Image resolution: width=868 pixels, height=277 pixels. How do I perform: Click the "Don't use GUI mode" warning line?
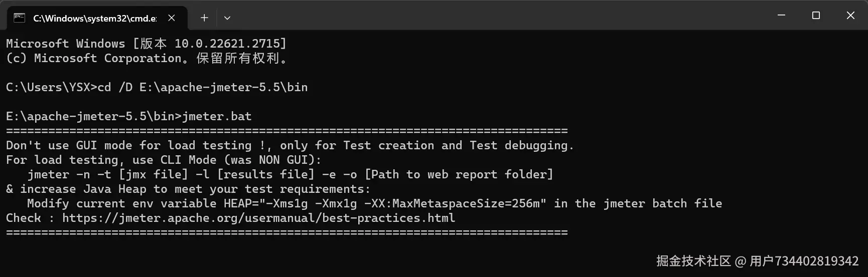point(290,146)
